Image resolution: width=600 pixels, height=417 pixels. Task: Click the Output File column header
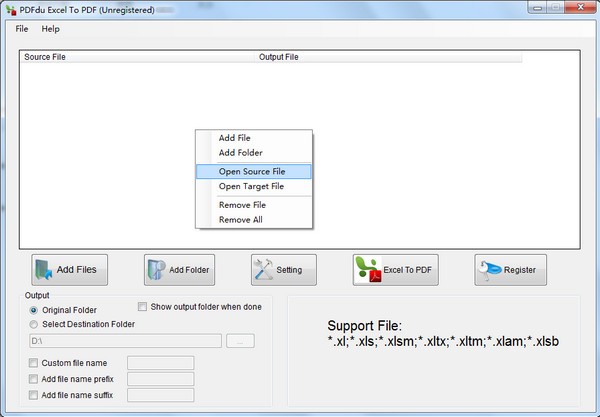(x=278, y=57)
